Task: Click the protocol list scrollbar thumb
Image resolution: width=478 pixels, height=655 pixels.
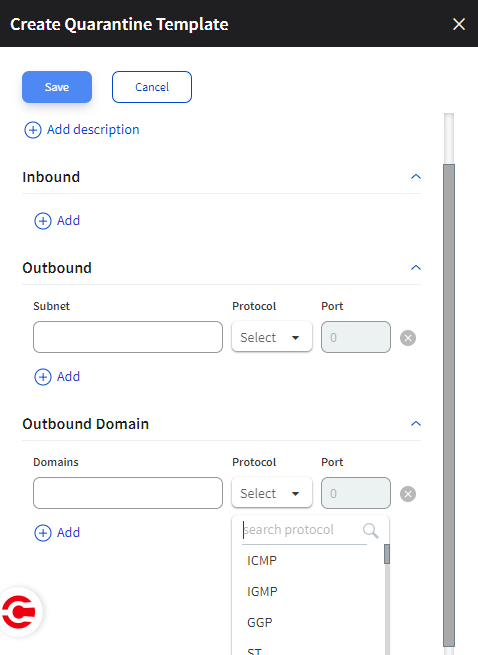Action: pyautogui.click(x=387, y=554)
